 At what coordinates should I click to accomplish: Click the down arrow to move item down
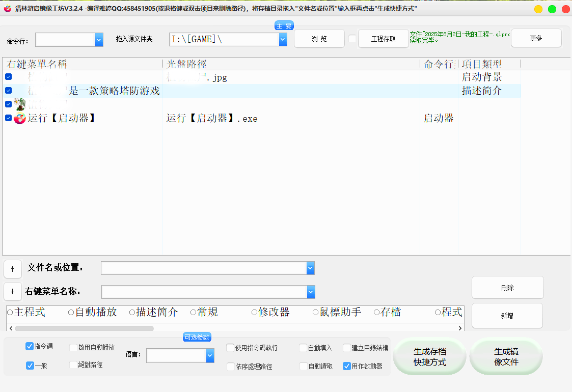pyautogui.click(x=13, y=291)
